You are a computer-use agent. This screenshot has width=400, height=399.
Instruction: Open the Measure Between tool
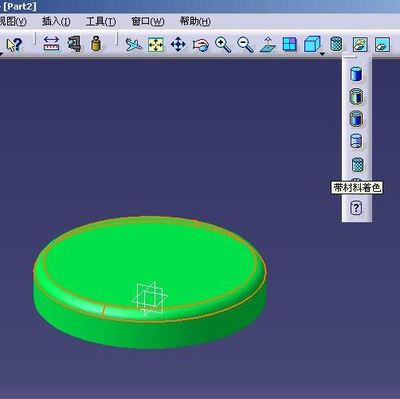51,44
